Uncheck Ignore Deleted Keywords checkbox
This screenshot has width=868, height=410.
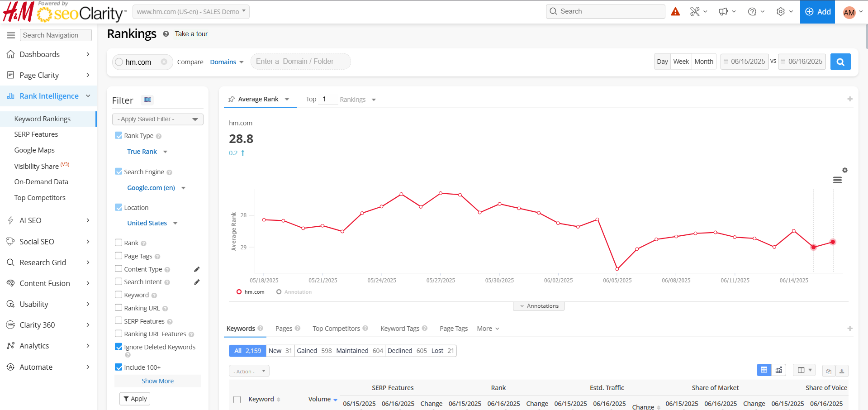click(x=119, y=347)
